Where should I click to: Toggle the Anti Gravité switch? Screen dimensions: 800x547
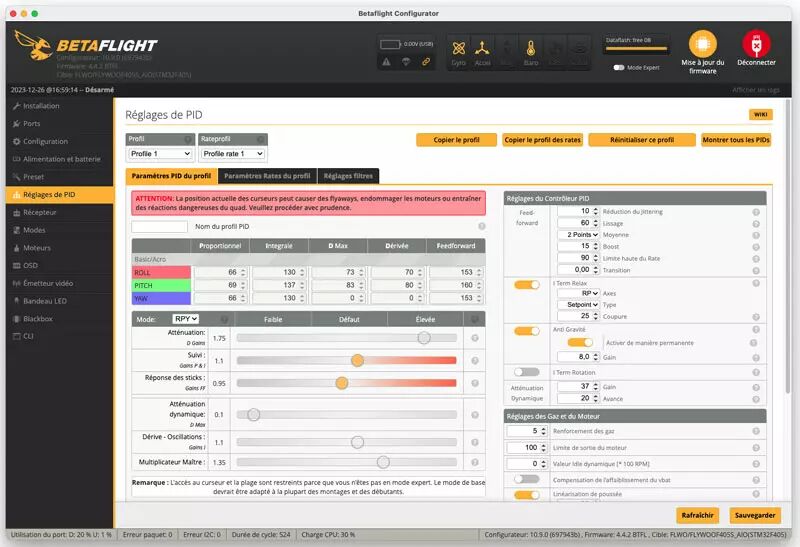click(x=527, y=331)
